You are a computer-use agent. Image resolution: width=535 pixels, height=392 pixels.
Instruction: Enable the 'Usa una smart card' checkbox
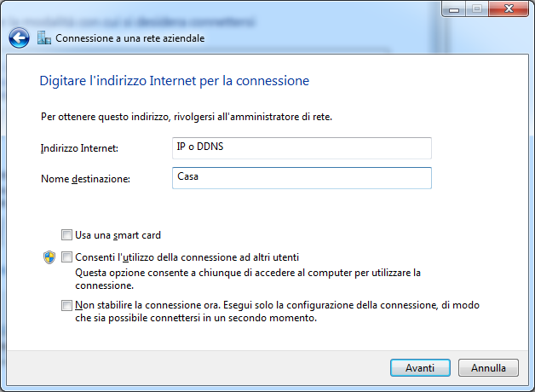(x=66, y=234)
